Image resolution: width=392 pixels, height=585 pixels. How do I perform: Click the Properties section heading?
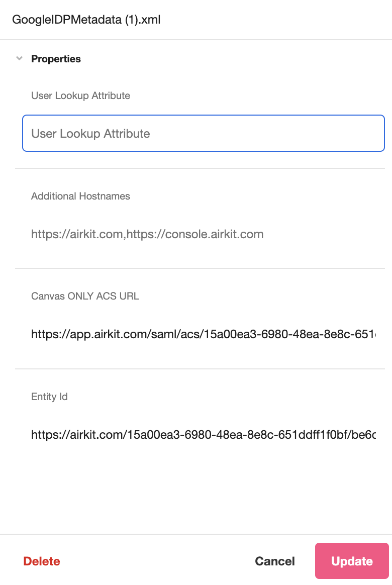56,59
